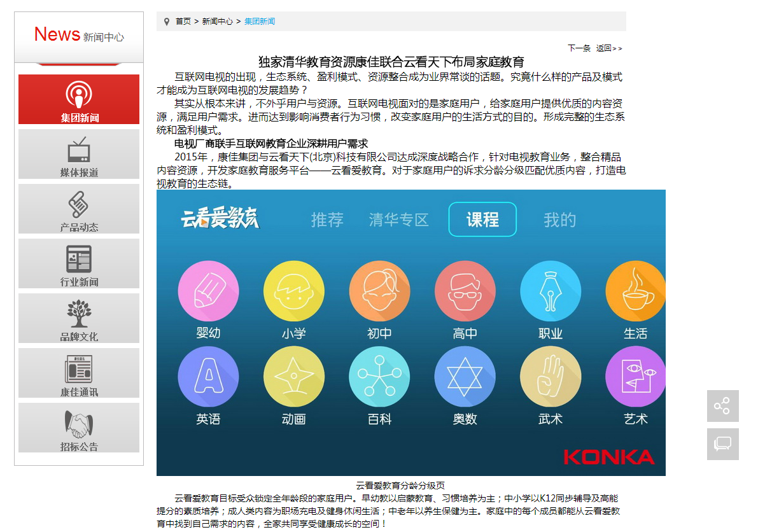Click the article title 独家清华教育资源康佳联合云看天下布局家庭教育
This screenshot has width=765, height=532.
tap(391, 62)
